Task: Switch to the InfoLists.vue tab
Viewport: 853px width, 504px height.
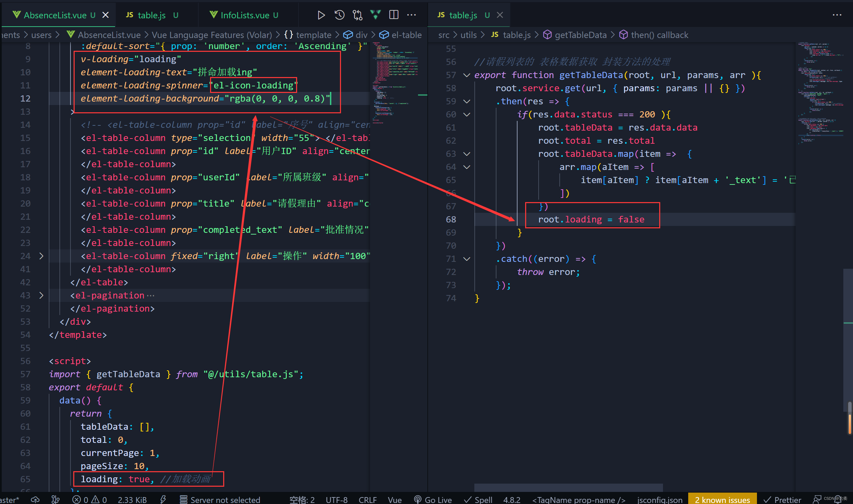Action: point(244,15)
